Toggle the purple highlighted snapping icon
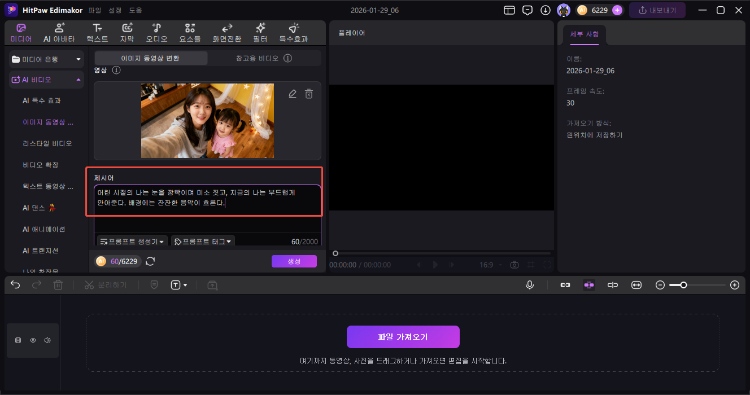This screenshot has height=395, width=750. tap(589, 285)
